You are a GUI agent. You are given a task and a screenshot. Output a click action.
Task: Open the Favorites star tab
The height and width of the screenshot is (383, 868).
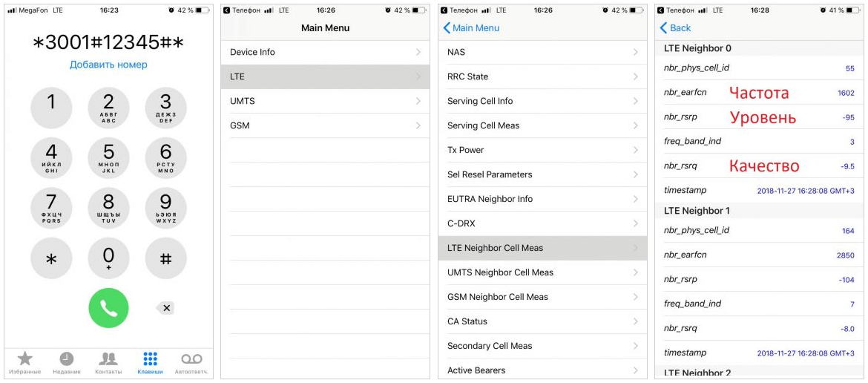(x=24, y=359)
